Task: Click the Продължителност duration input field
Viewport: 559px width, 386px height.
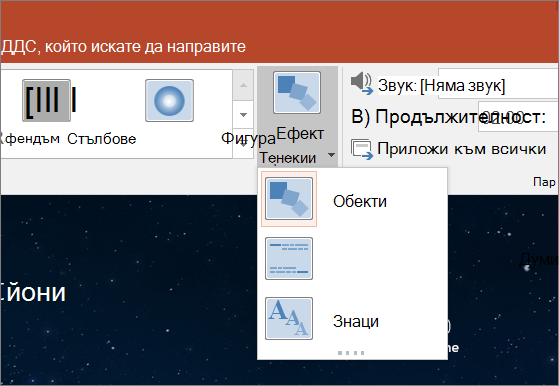Action: click(x=518, y=117)
